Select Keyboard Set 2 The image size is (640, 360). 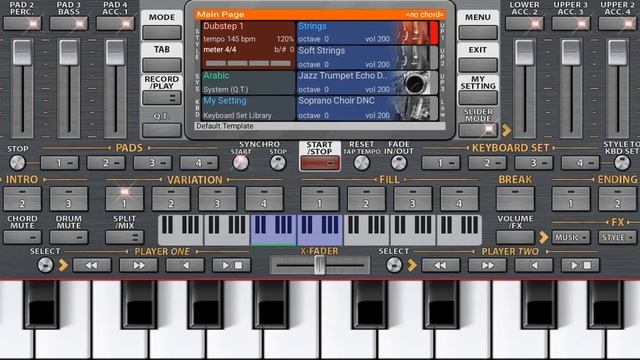pyautogui.click(x=487, y=163)
